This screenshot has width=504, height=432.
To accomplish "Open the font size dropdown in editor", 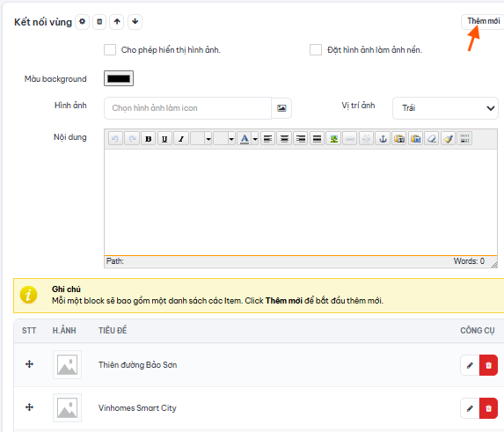I will pyautogui.click(x=224, y=138).
